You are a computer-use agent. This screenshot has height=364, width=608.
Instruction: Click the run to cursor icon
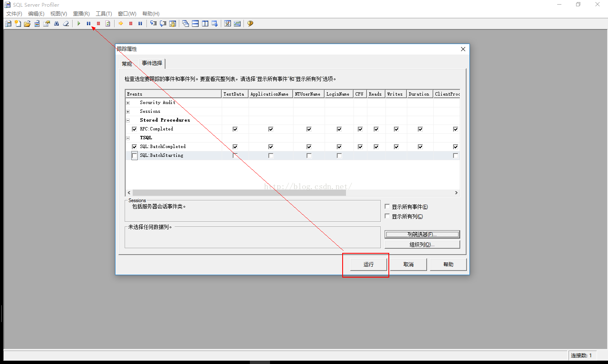pyautogui.click(x=163, y=23)
